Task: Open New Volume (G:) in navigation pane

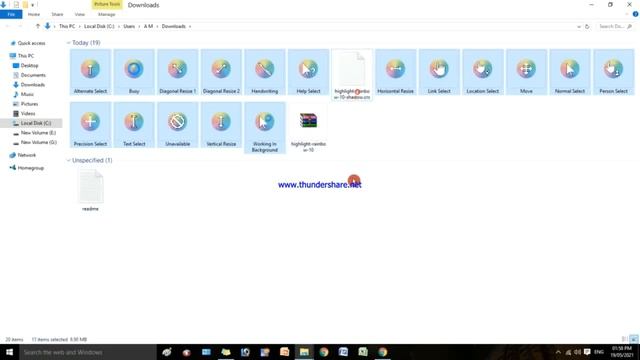Action: [x=38, y=142]
